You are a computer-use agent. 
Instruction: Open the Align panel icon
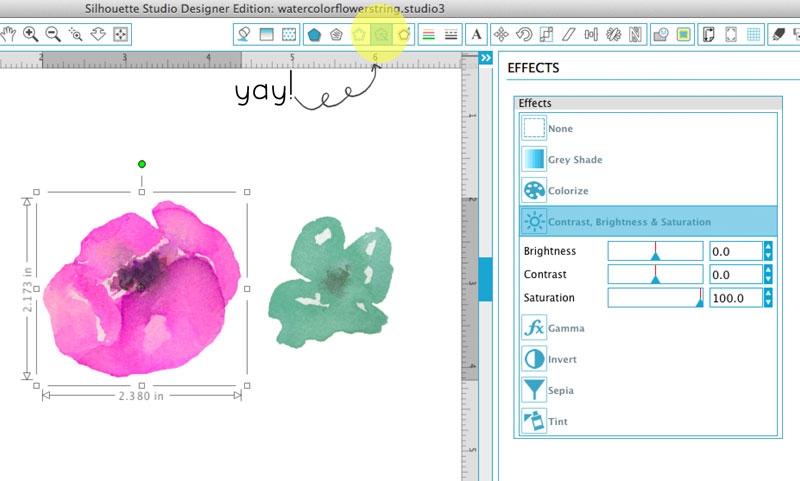591,34
